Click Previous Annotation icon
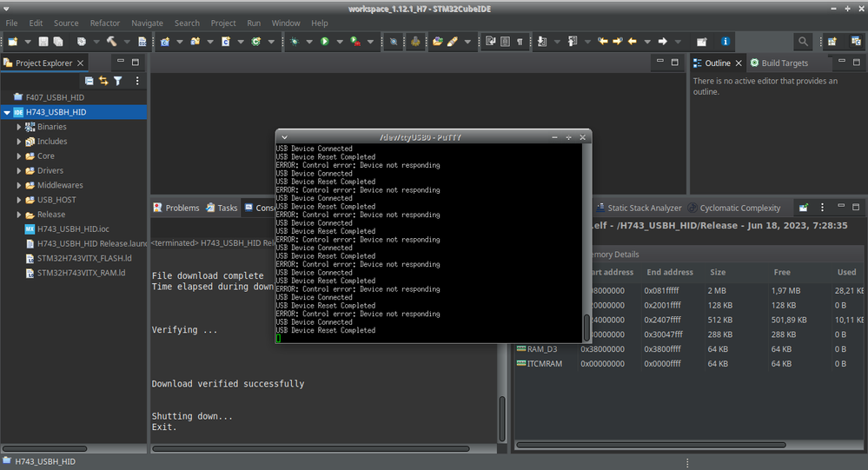 pos(573,42)
